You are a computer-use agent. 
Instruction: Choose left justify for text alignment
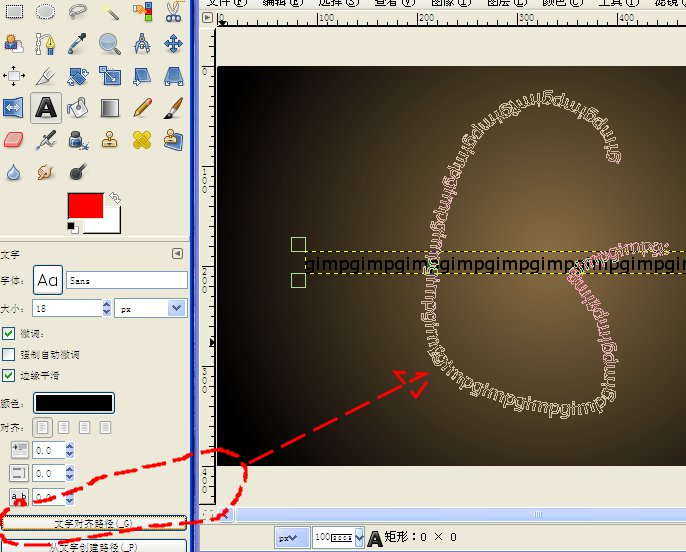pos(42,427)
